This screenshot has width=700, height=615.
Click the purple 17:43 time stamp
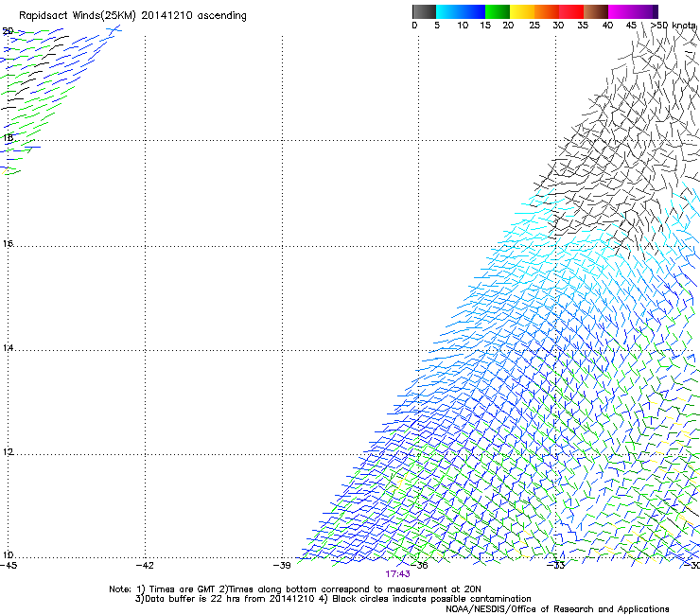coord(397,574)
